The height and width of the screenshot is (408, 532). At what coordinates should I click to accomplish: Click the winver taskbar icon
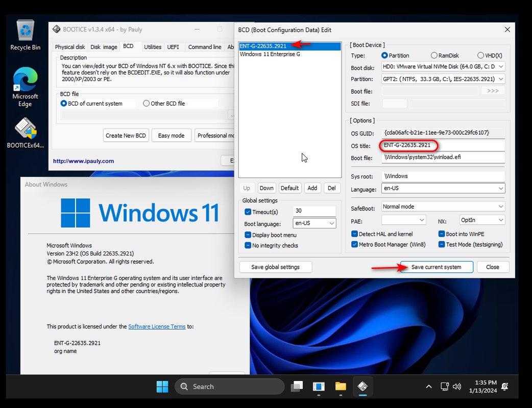(319, 387)
